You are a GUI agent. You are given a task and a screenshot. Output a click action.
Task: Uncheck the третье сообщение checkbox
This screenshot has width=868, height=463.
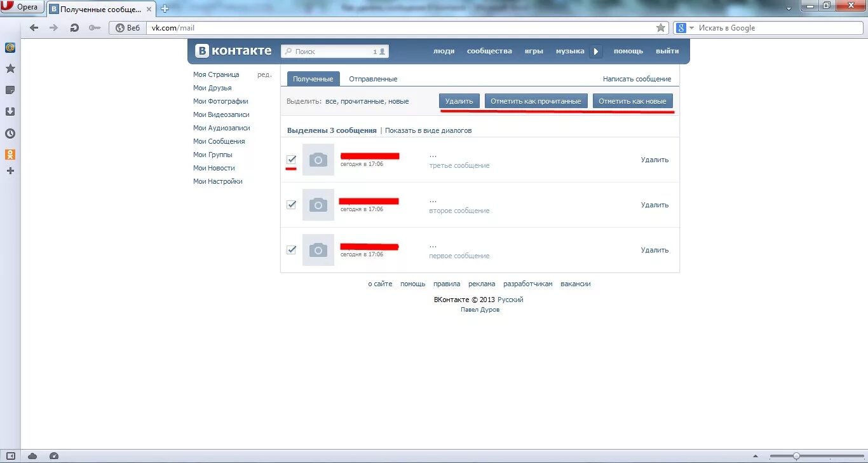point(291,160)
